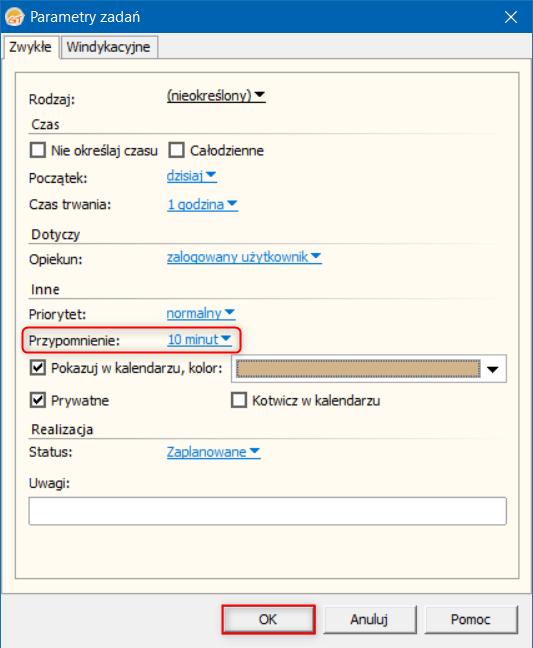Open the Status Zaplanowane dropdown
The image size is (533, 648).
click(214, 452)
